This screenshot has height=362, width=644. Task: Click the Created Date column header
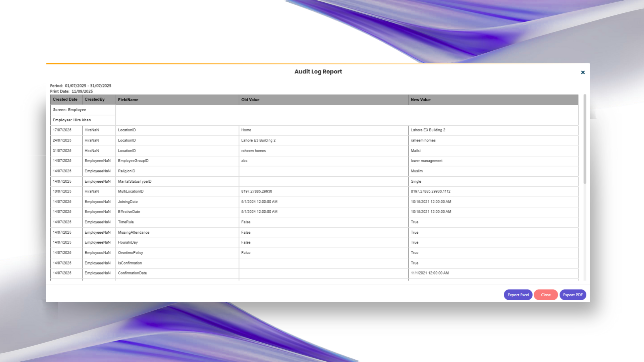coord(65,100)
